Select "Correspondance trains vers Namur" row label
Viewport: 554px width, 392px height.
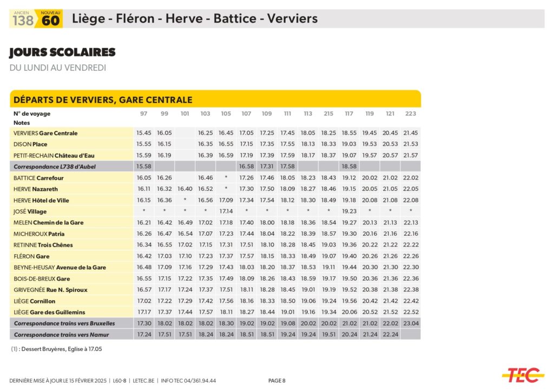[61, 335]
